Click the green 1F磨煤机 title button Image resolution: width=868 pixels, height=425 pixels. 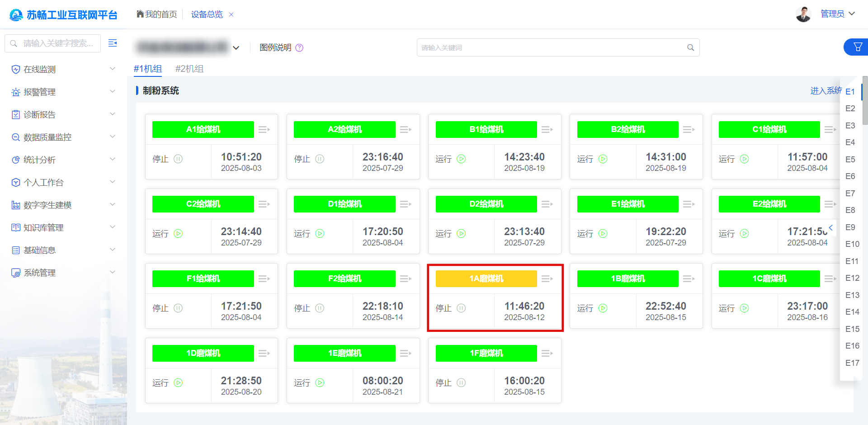pos(486,354)
